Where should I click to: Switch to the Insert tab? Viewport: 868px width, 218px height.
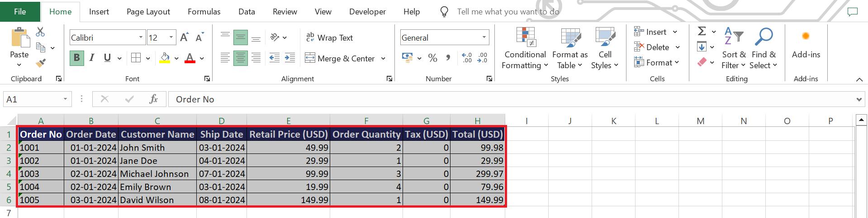point(99,12)
